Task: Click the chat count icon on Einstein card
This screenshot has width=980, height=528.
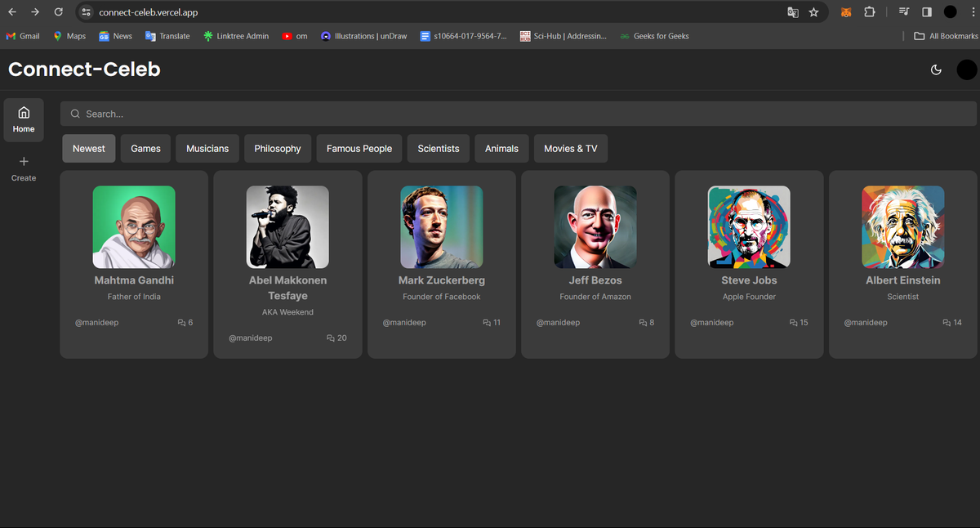Action: pos(947,323)
